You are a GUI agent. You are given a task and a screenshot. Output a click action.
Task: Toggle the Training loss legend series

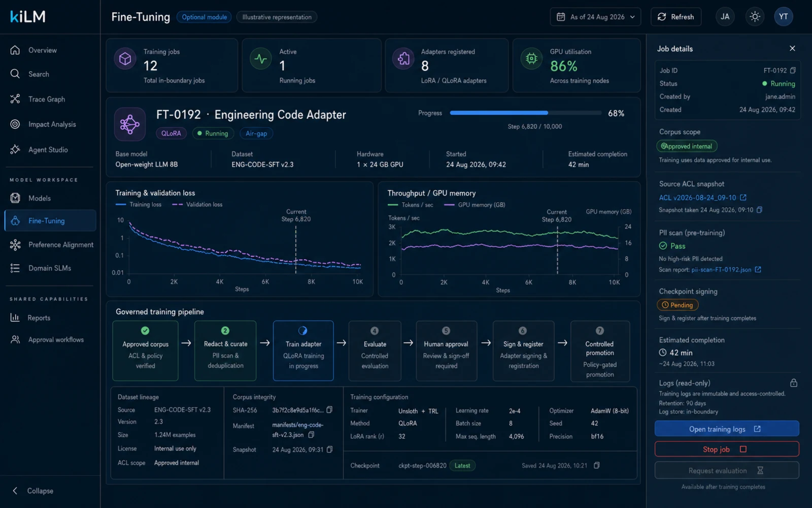(x=139, y=205)
